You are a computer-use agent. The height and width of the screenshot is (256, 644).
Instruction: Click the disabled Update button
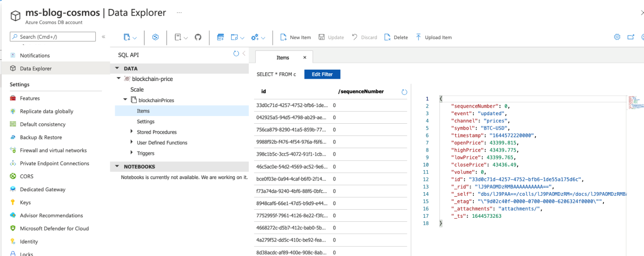[331, 37]
